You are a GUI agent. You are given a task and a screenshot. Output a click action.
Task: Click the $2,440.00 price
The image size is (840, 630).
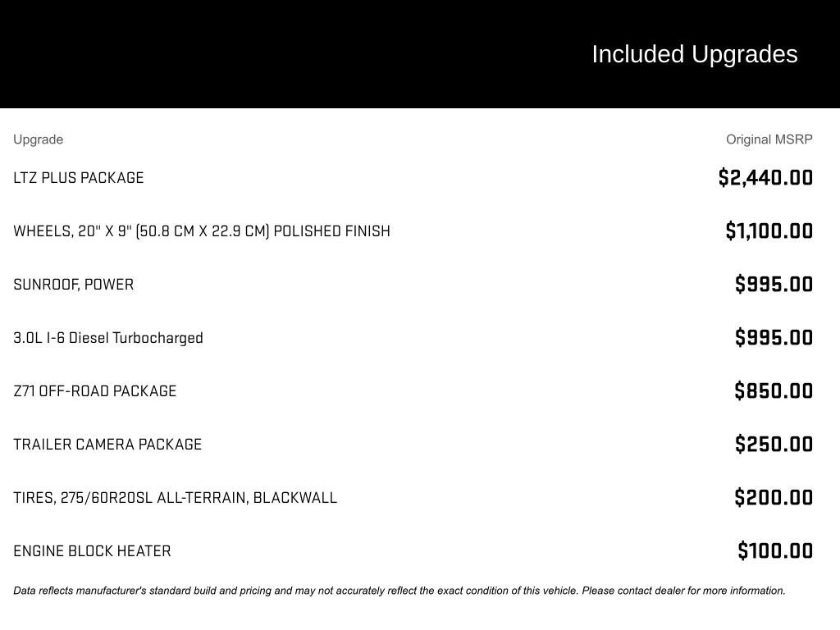coord(765,178)
